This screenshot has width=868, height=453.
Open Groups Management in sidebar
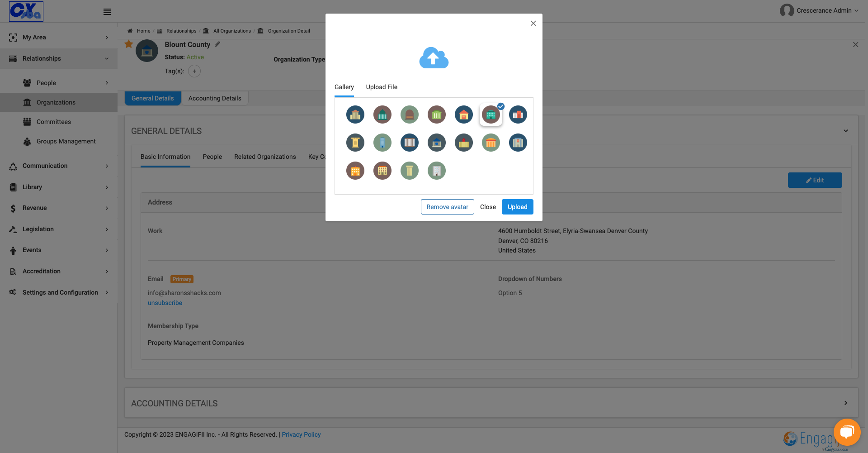(x=66, y=141)
